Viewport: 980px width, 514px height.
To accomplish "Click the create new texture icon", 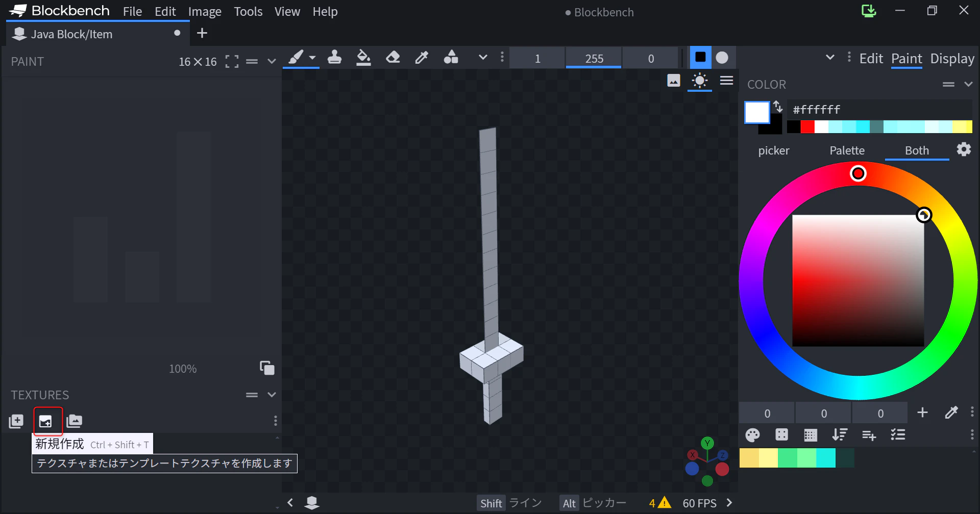I will [x=45, y=421].
